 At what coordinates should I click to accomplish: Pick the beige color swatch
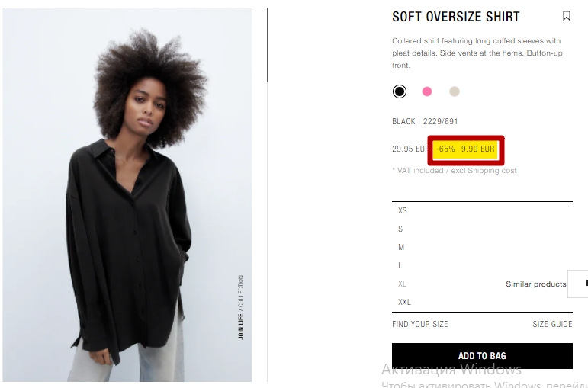click(x=454, y=91)
